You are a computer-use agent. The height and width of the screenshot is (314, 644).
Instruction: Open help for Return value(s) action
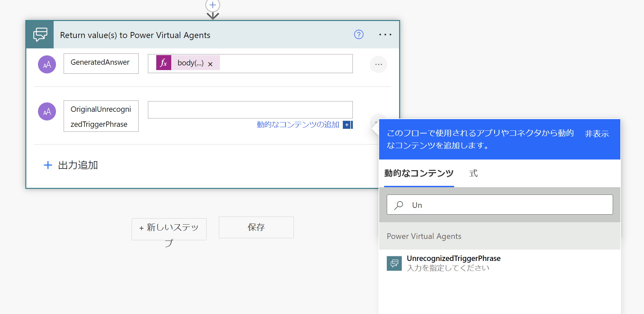click(x=359, y=34)
